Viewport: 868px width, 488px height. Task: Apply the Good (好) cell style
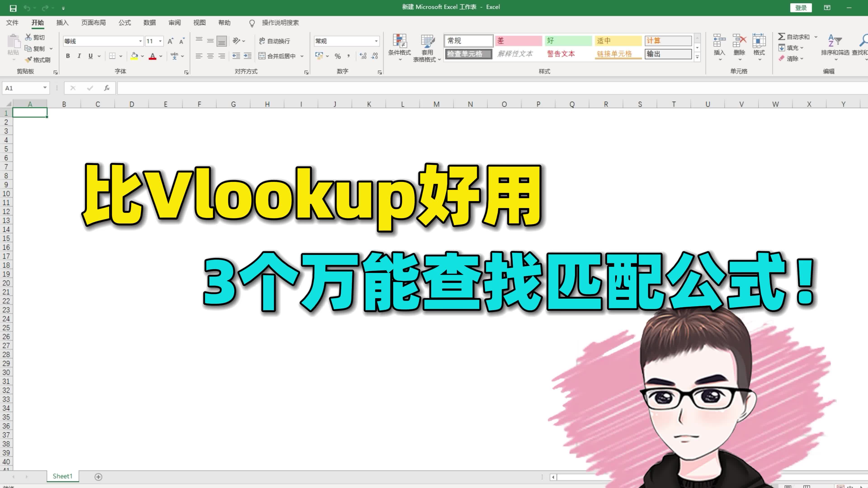pyautogui.click(x=568, y=41)
